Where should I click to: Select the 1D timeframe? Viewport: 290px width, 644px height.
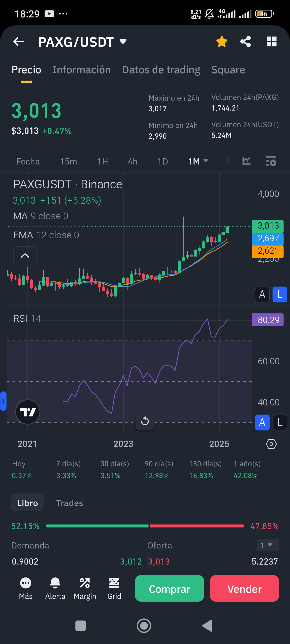point(163,162)
